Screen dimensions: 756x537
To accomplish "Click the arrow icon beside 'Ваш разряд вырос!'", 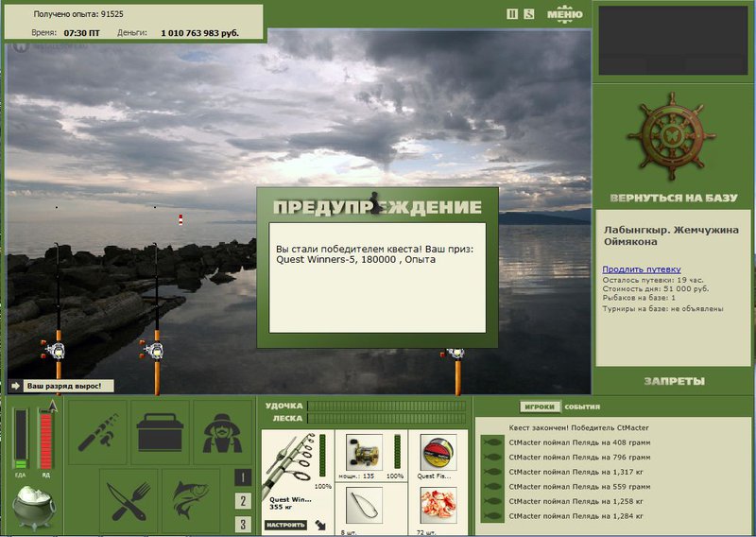I will pos(15,386).
